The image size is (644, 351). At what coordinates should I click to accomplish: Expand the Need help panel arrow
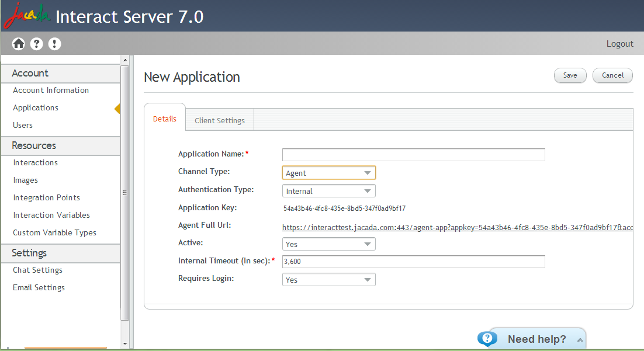tap(580, 340)
